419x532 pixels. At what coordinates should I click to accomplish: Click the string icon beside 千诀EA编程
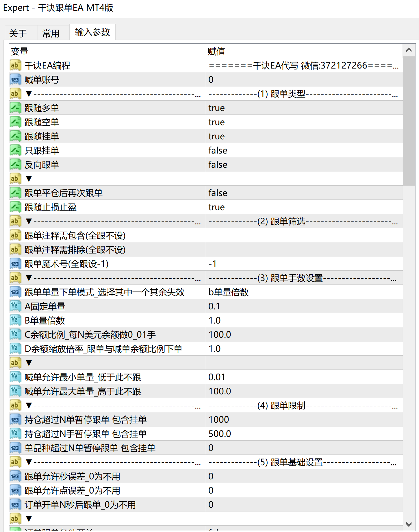15,65
